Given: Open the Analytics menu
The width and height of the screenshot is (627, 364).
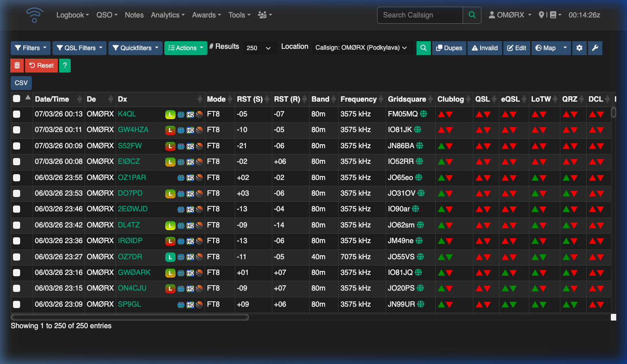Looking at the screenshot, I should click(x=167, y=15).
